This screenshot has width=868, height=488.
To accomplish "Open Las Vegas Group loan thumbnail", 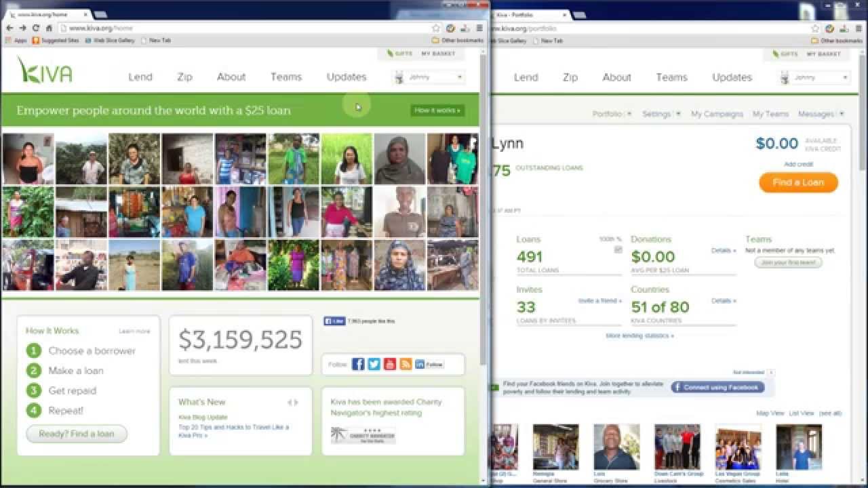I will click(x=738, y=447).
